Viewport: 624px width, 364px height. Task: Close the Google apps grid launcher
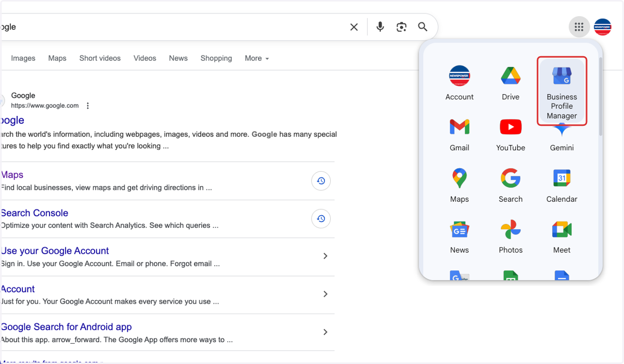point(579,27)
